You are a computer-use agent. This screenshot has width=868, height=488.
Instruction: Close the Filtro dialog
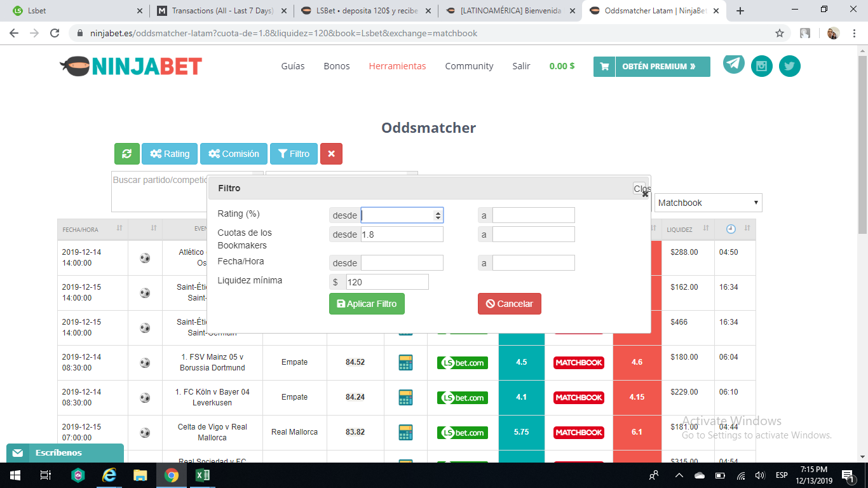[640, 189]
